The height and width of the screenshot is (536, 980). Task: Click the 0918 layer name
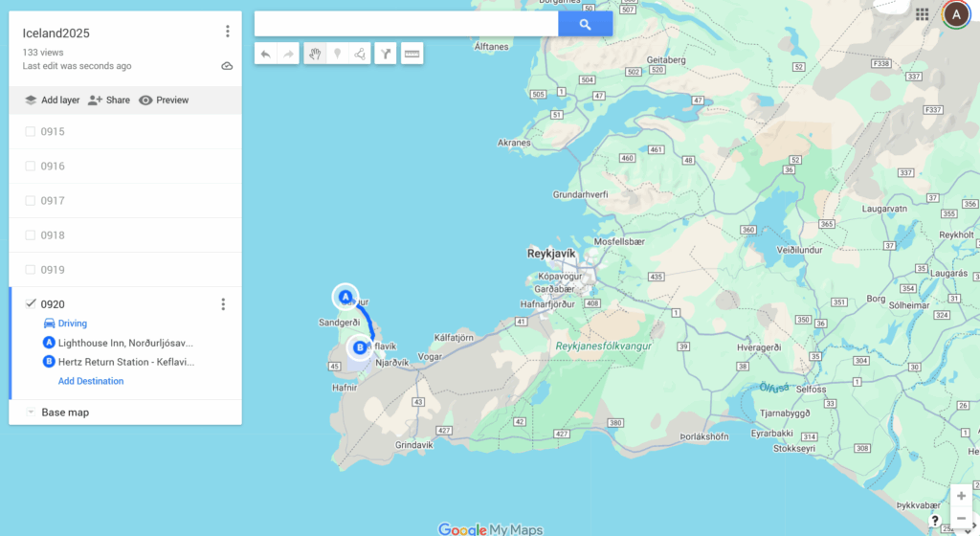tap(53, 235)
